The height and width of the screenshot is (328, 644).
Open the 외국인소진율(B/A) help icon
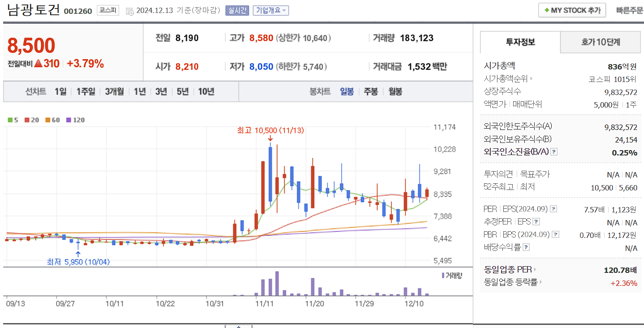pos(554,151)
